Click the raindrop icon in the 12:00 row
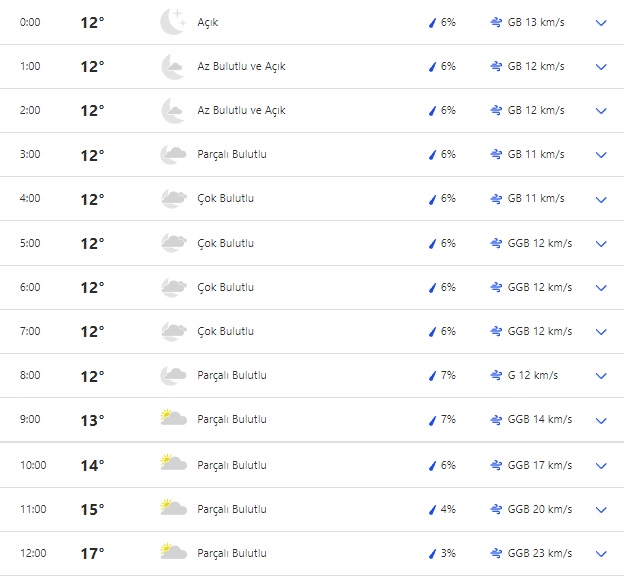The height and width of the screenshot is (576, 624). click(x=432, y=553)
